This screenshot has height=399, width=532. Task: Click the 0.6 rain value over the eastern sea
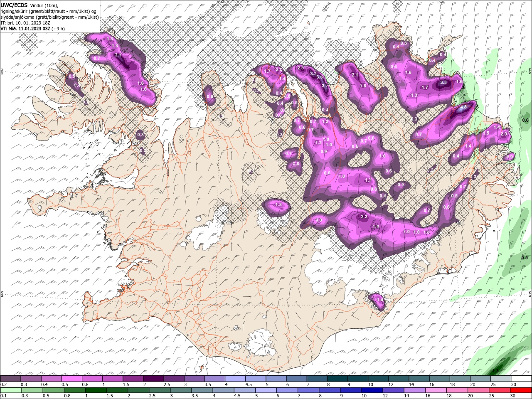pyautogui.click(x=525, y=120)
